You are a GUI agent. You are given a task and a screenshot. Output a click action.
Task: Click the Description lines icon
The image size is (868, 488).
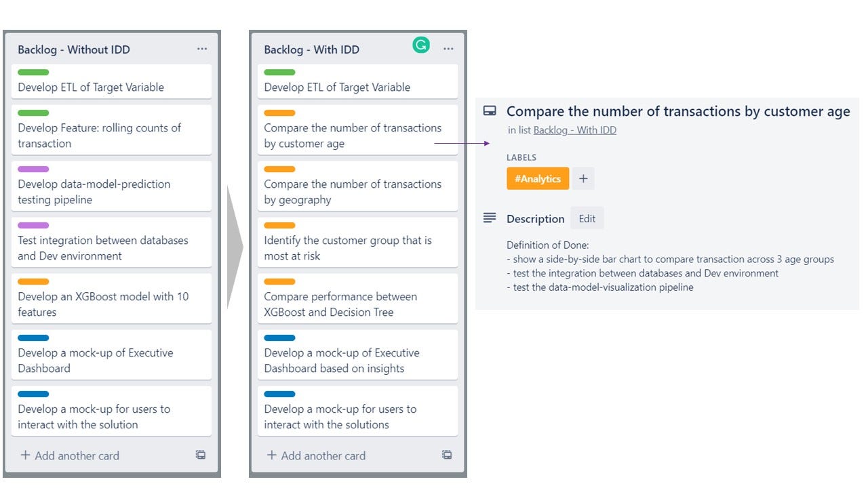[490, 218]
